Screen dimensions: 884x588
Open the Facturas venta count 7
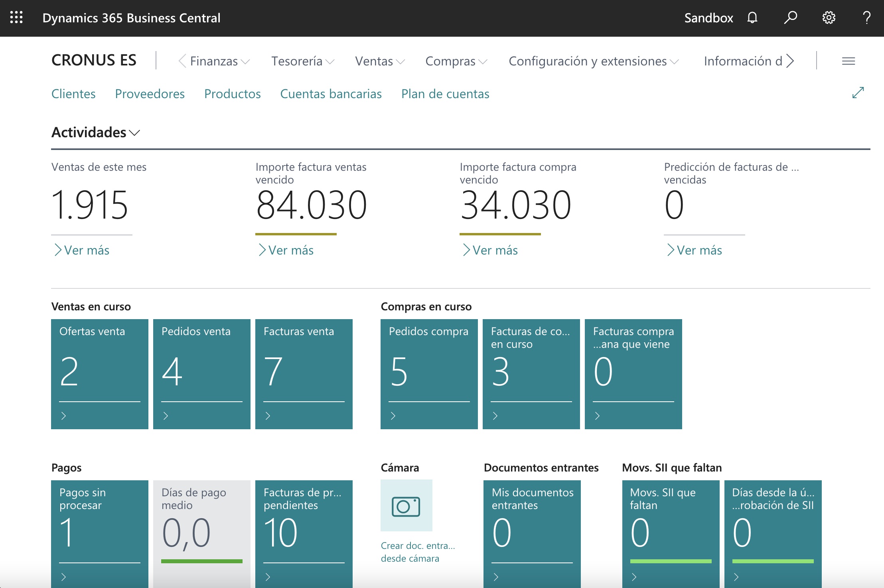click(x=273, y=371)
